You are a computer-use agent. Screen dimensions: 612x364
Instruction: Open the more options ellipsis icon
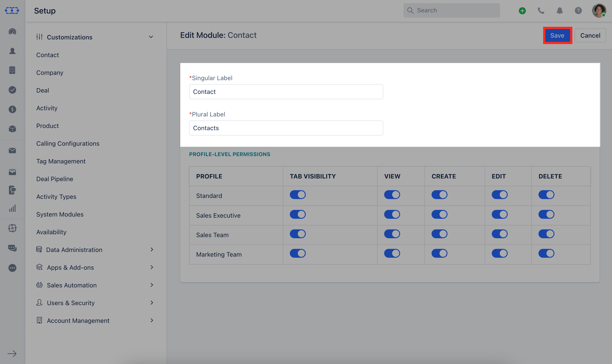pyautogui.click(x=12, y=268)
